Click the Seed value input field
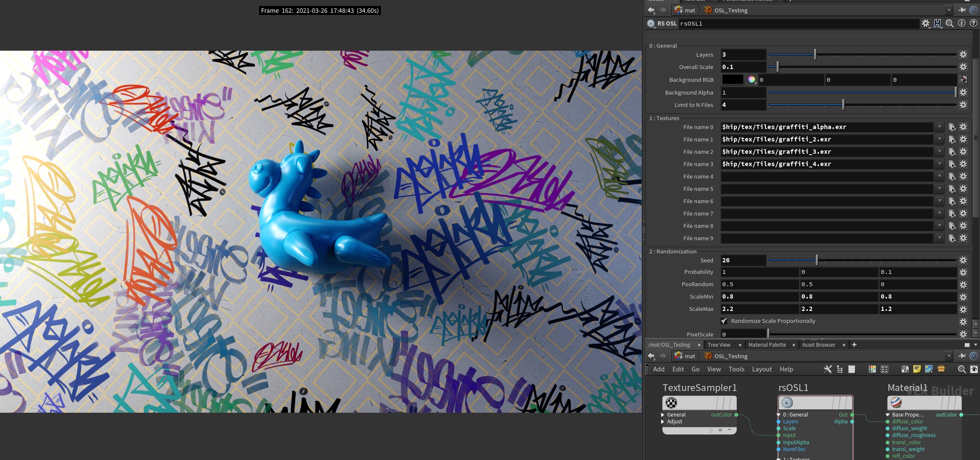 tap(743, 260)
